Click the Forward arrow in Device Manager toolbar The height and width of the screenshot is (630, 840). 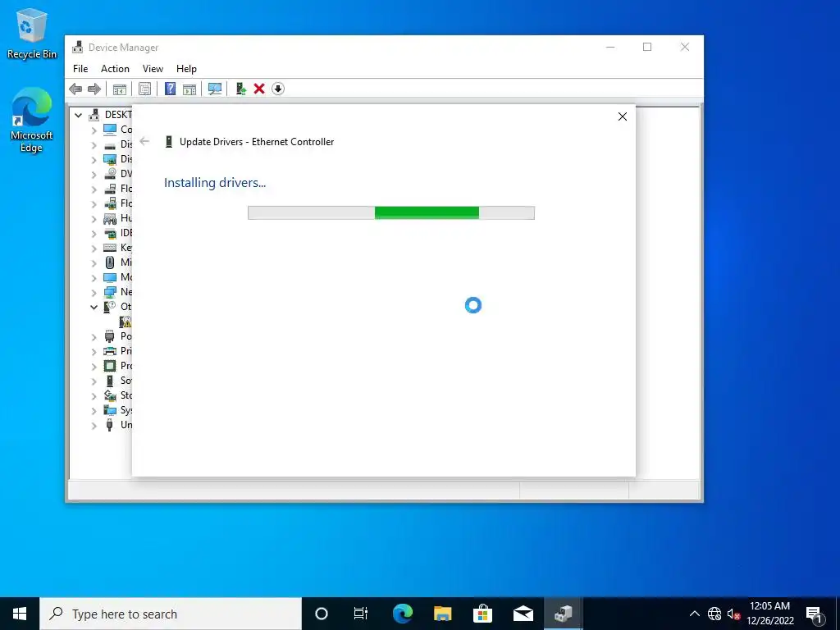coord(94,89)
